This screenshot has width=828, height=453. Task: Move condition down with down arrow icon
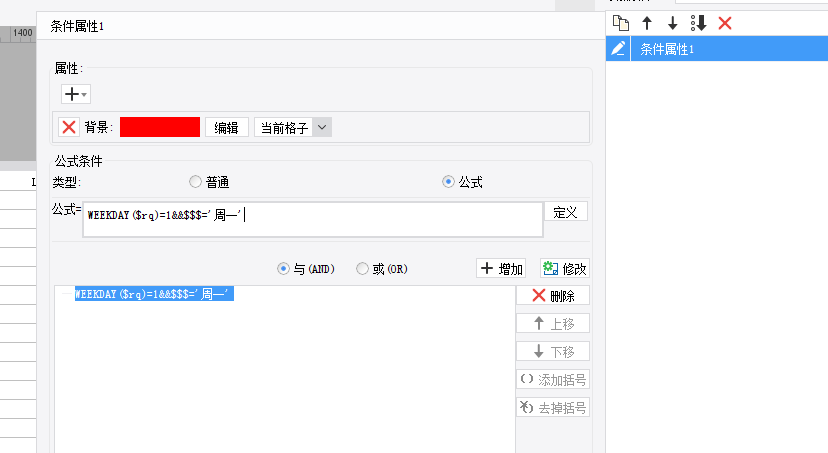672,23
